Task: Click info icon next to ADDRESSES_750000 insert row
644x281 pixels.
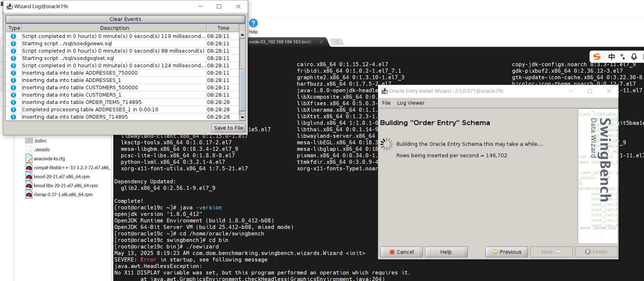Action: (13, 73)
